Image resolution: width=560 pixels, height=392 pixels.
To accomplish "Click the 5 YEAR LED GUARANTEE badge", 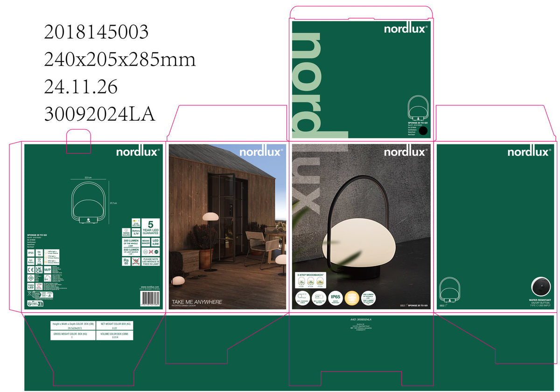I will pyautogui.click(x=151, y=227).
